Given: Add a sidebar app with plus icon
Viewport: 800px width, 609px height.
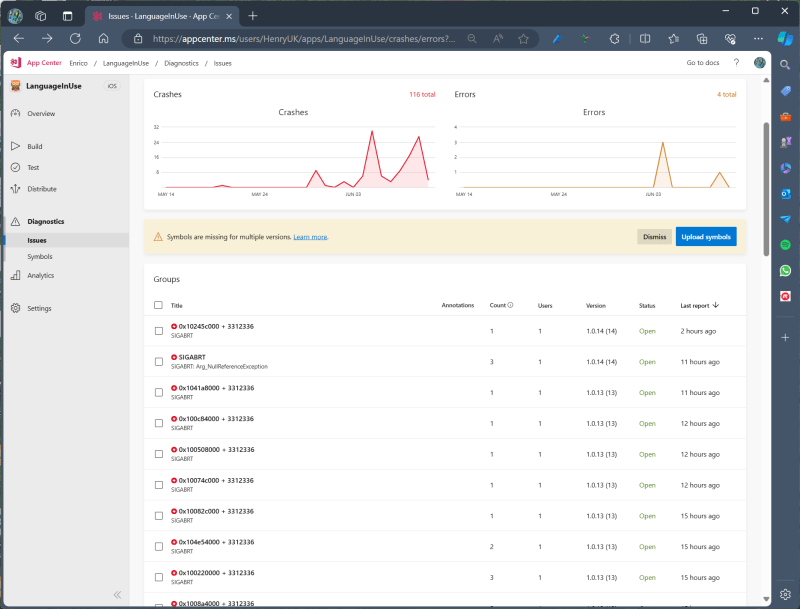Looking at the screenshot, I should [x=785, y=337].
